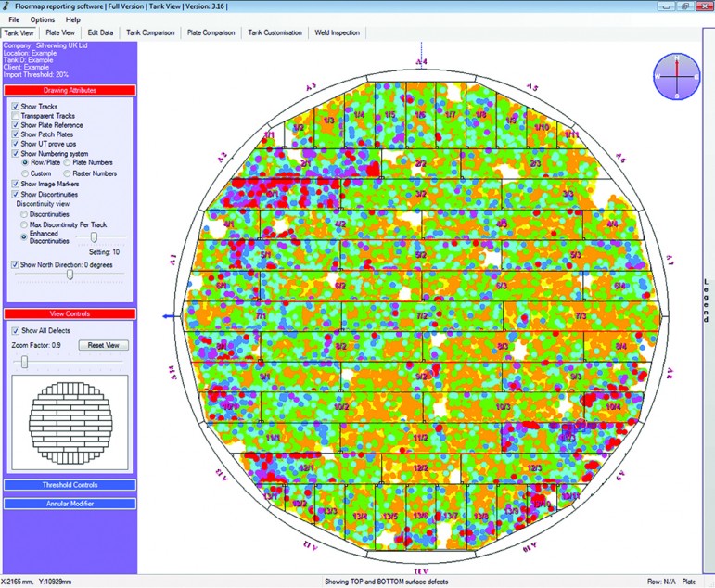Enable the Transparent Tracks checkbox
This screenshot has width=715, height=588.
pos(15,116)
